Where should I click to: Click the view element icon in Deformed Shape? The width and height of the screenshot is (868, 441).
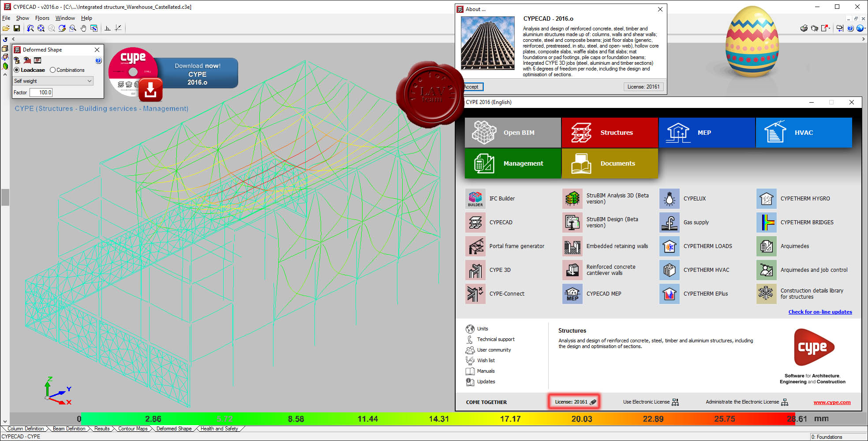pyautogui.click(x=17, y=60)
